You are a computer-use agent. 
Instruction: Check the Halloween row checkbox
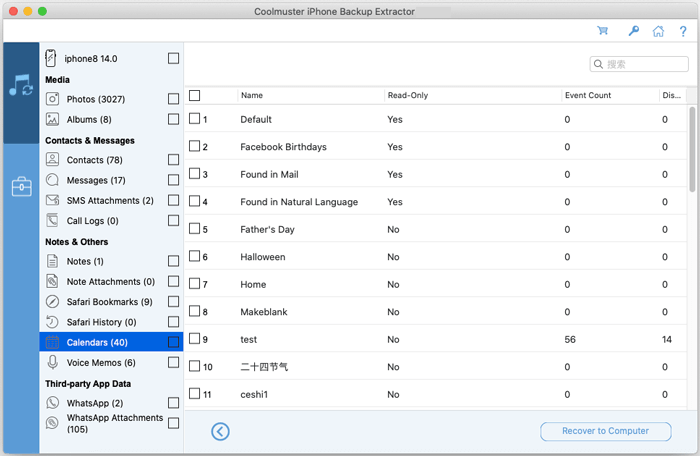point(194,256)
